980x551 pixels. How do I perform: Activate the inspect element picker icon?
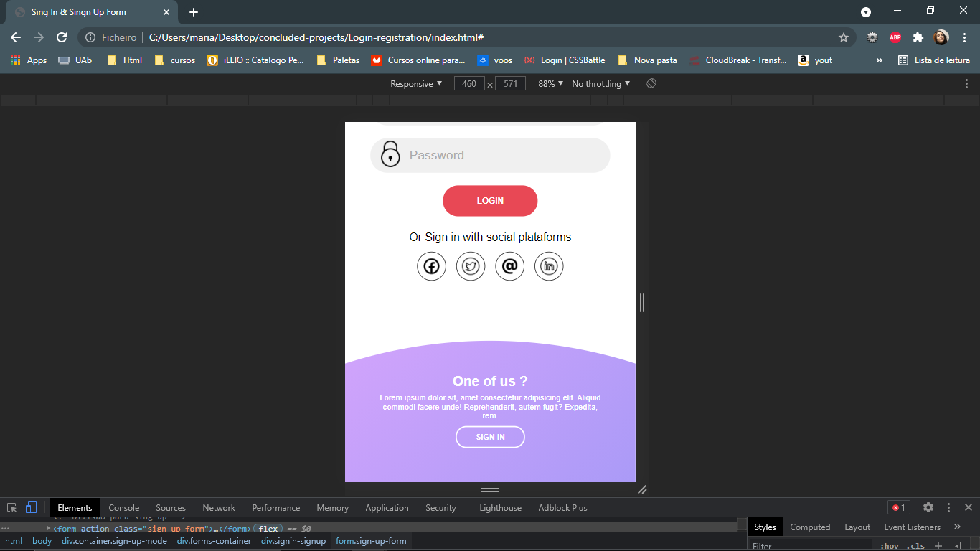pyautogui.click(x=12, y=507)
